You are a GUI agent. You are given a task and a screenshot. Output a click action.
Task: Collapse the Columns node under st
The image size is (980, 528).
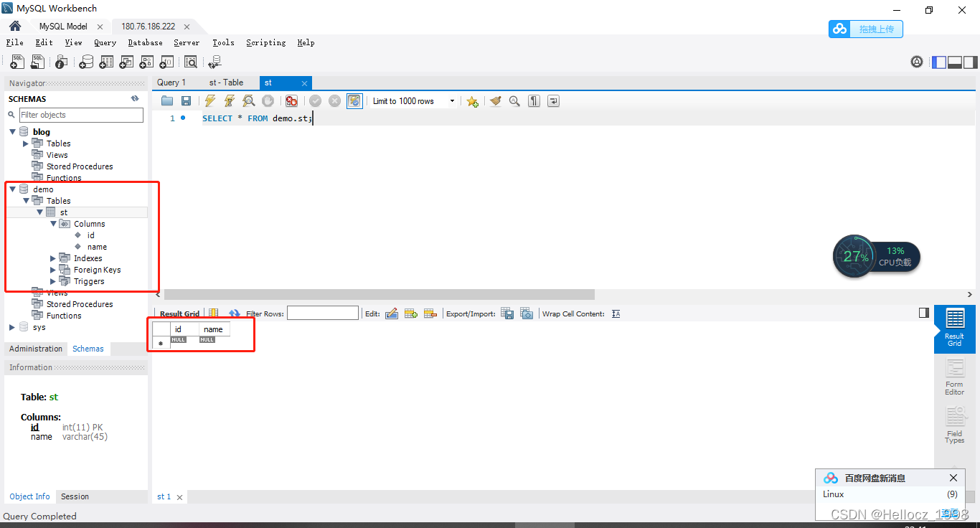pyautogui.click(x=54, y=224)
